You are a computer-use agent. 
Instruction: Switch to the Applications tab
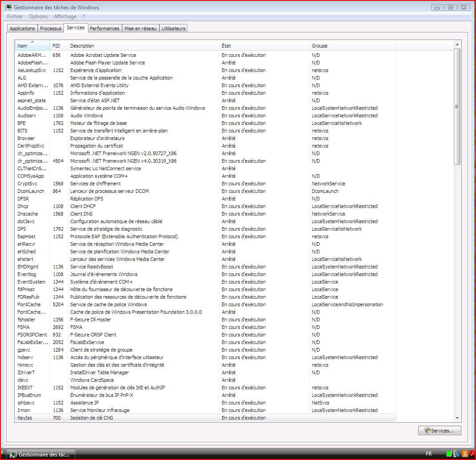click(x=22, y=28)
